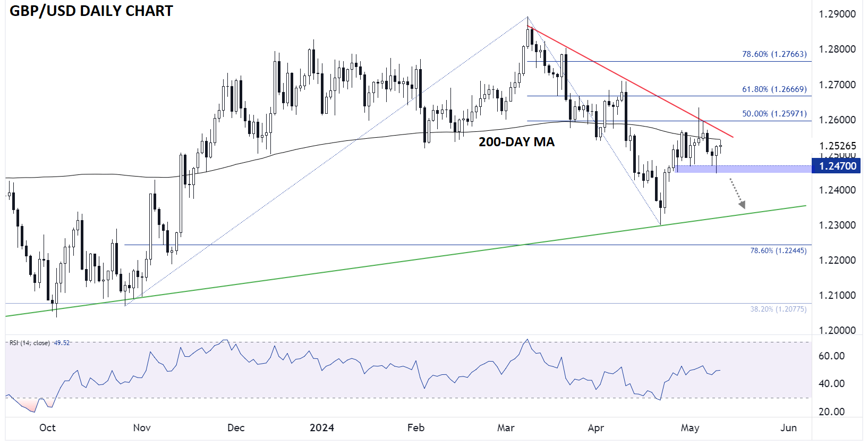Click the GBP/USD DAILY CHART title
Image resolution: width=868 pixels, height=444 pixels.
[x=91, y=11]
